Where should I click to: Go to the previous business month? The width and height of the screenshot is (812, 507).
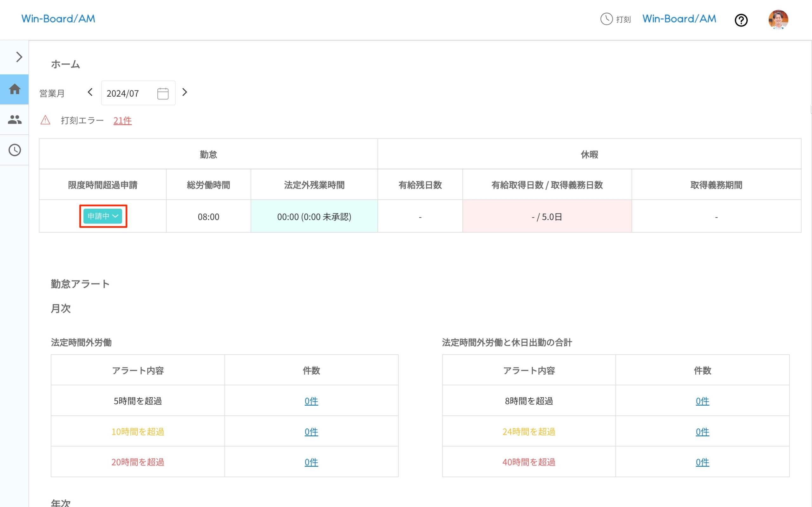point(90,92)
